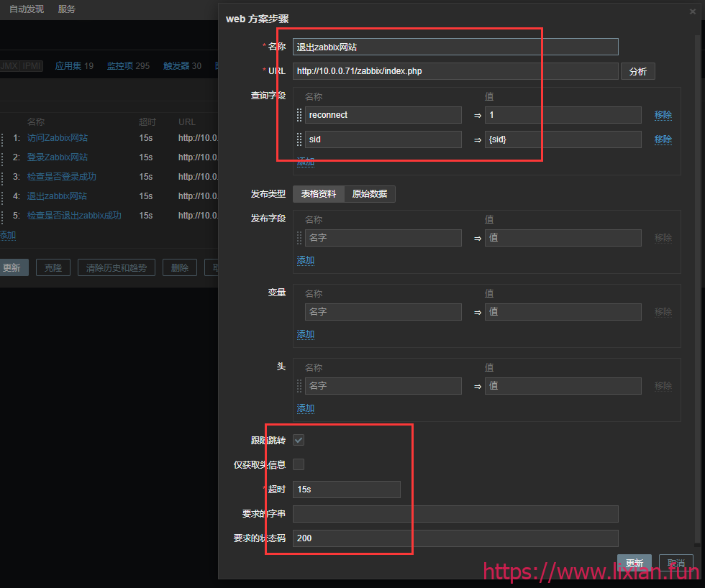
Task: Grab the sid query field drag handle
Action: (x=299, y=139)
